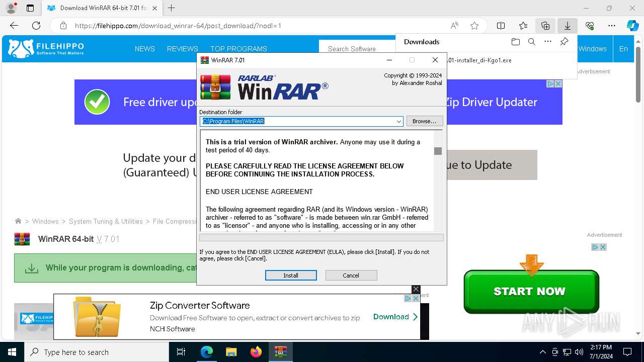Click WinRAR 64-bit product title

coord(66,239)
